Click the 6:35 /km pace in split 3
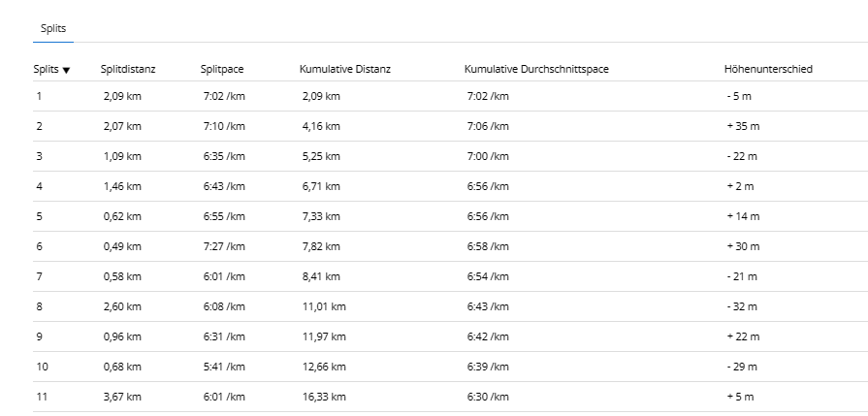This screenshot has width=868, height=416. click(224, 156)
